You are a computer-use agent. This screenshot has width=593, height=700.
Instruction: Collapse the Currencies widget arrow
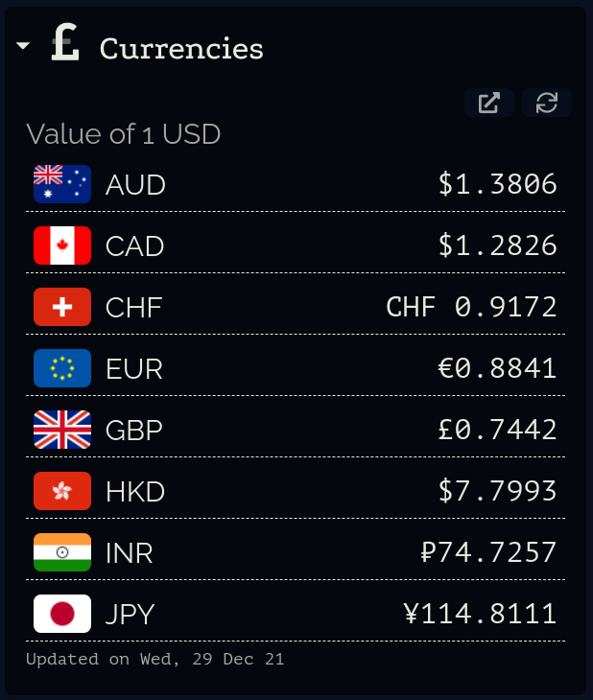click(x=23, y=47)
